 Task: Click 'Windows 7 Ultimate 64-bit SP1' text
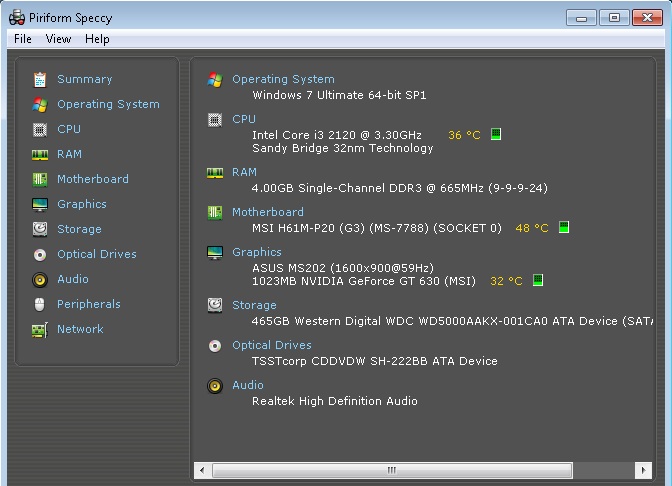click(339, 95)
